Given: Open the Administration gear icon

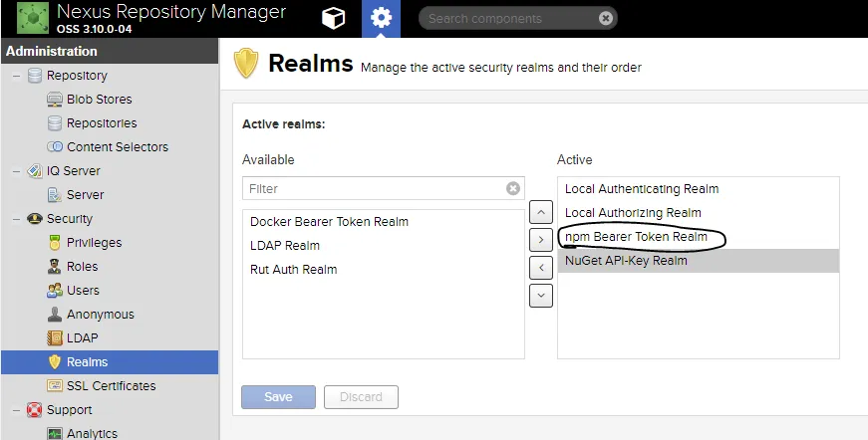Looking at the screenshot, I should tap(381, 18).
